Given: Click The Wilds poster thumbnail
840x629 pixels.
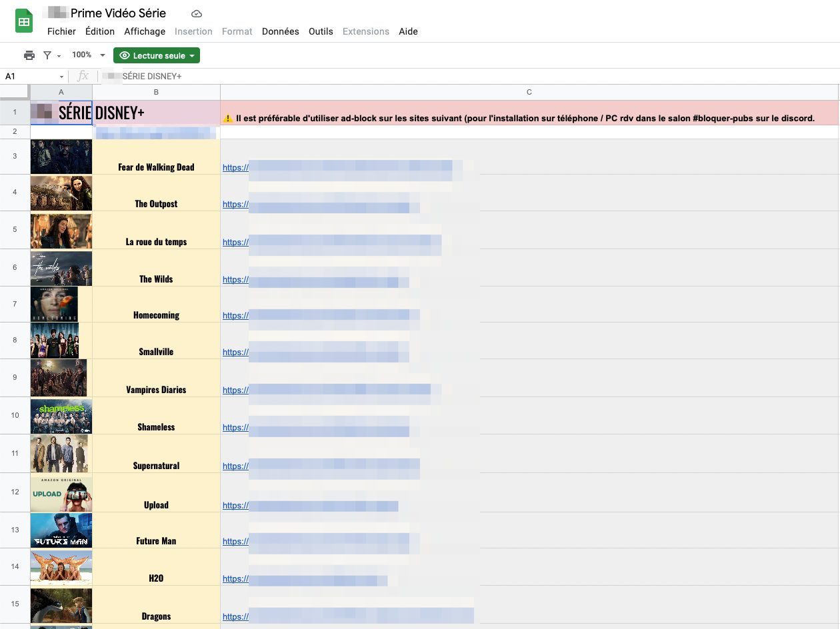Looking at the screenshot, I should point(61,268).
